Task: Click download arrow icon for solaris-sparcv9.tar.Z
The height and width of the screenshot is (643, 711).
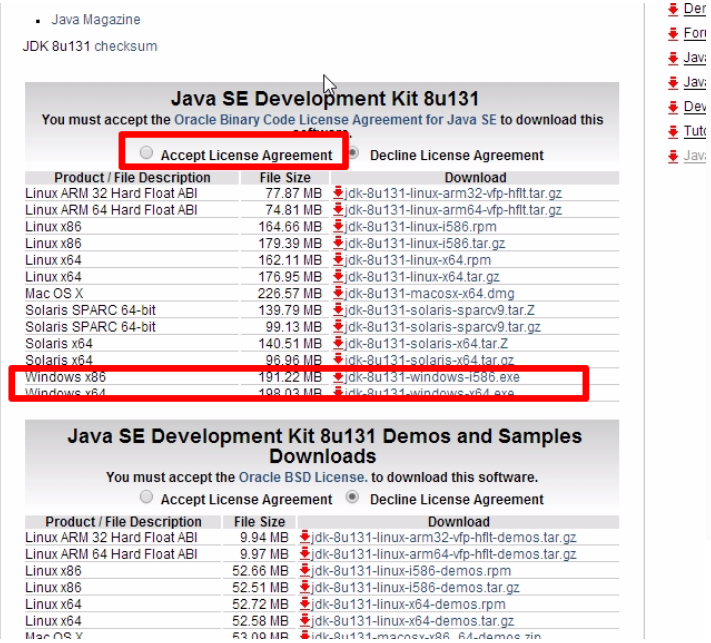Action: tap(338, 310)
